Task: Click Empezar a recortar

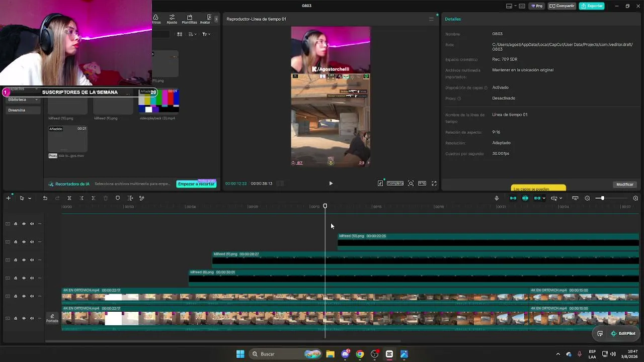Action: tap(196, 184)
